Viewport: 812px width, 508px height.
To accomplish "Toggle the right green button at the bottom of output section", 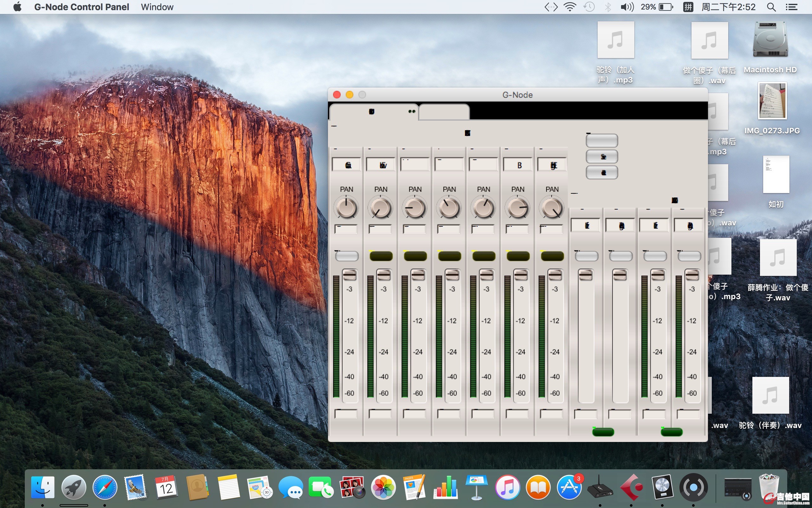I will pyautogui.click(x=671, y=432).
